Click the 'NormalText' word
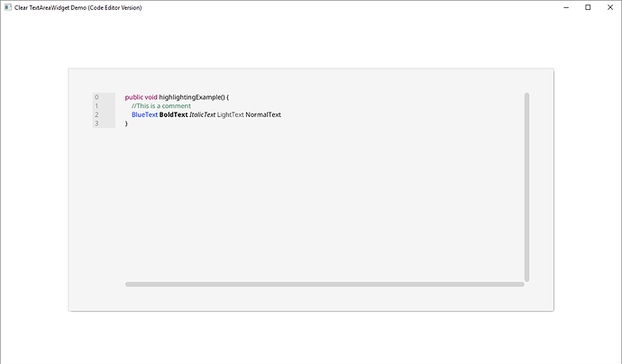 pyautogui.click(x=263, y=115)
